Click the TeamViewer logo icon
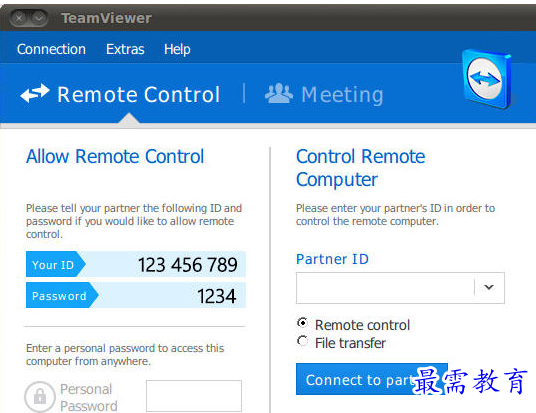This screenshot has height=413, width=536. pos(486,79)
